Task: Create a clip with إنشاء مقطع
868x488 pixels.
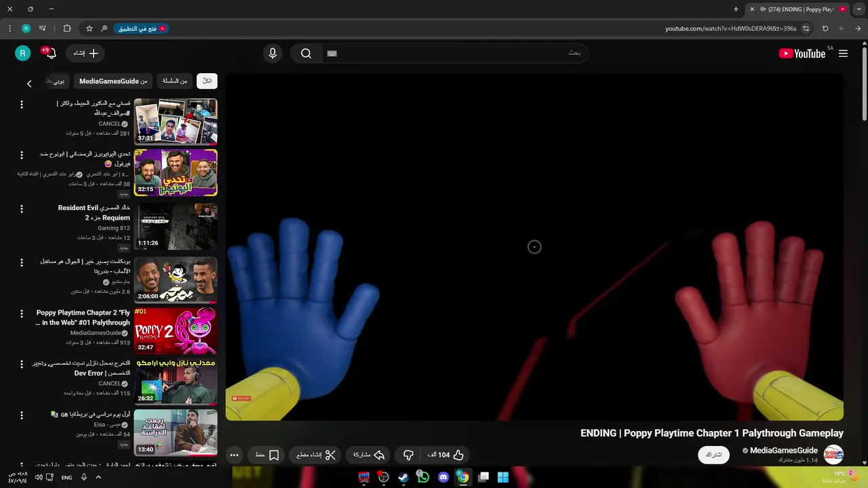Action: [315, 455]
